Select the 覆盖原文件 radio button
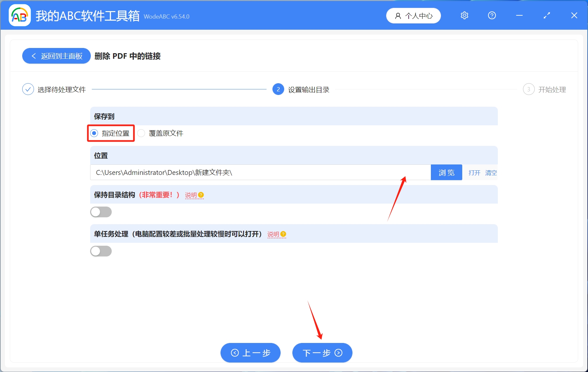Image resolution: width=588 pixels, height=372 pixels. tap(141, 133)
